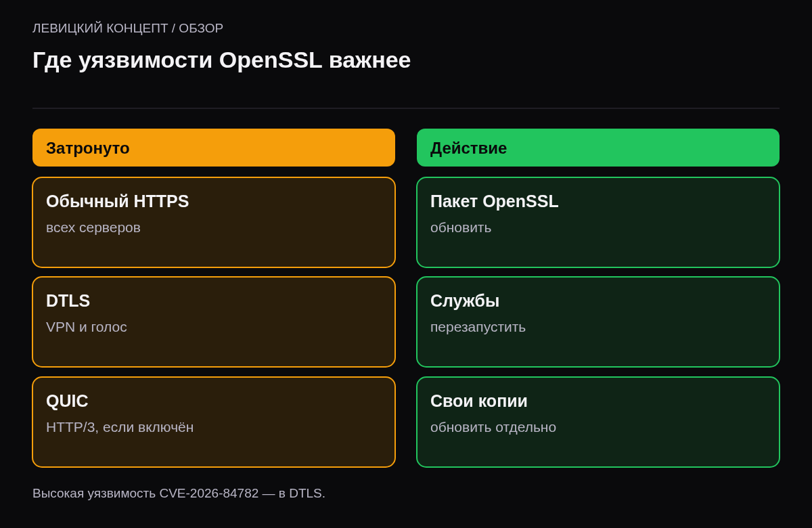Click the breadcrumb 'ЛЕВИЦКИЙ КОНЦЕПТ / ОБЗОР'
Screen dimensions: 812x528
pos(128,28)
